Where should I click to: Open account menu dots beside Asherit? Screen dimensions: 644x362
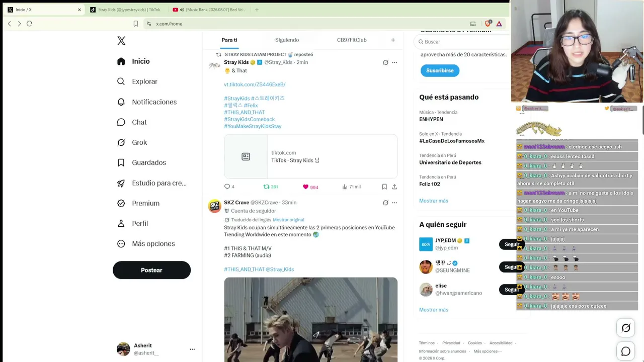192,349
